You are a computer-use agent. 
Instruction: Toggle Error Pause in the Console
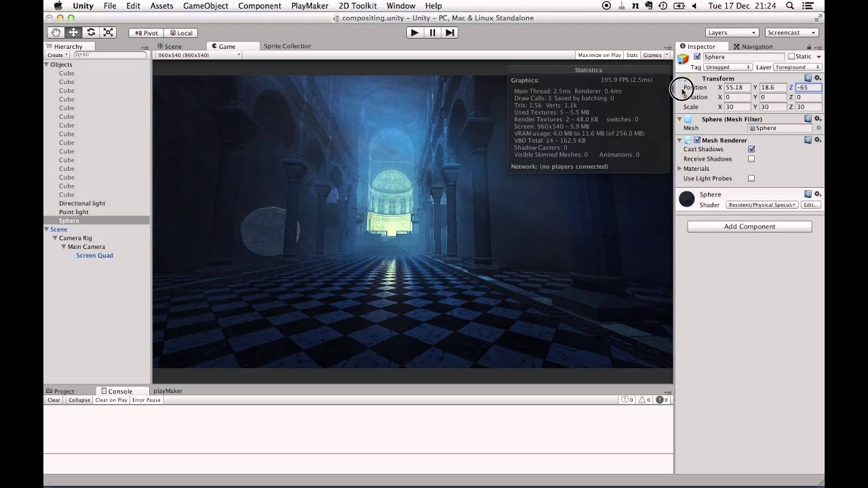coord(146,400)
